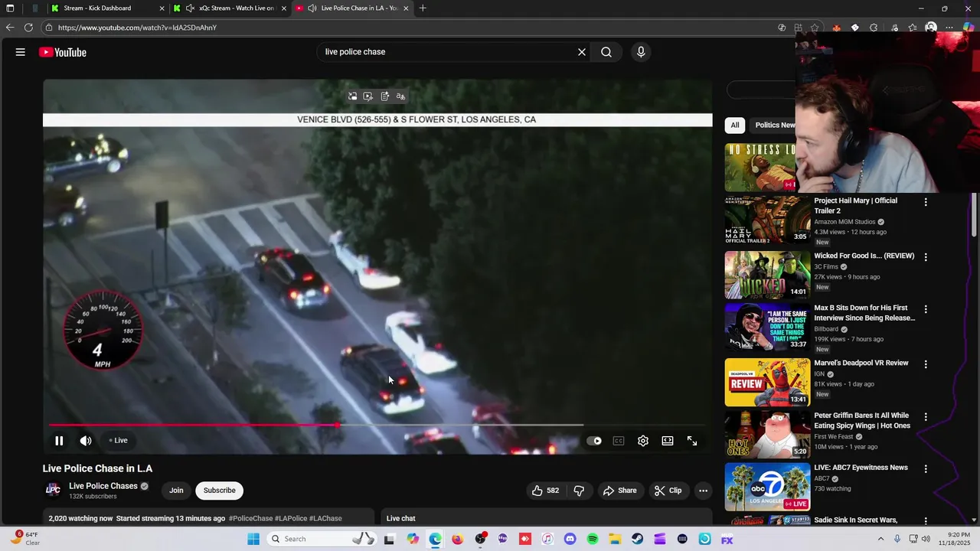Run search with the magnifier button
Image resolution: width=980 pixels, height=551 pixels.
point(606,52)
